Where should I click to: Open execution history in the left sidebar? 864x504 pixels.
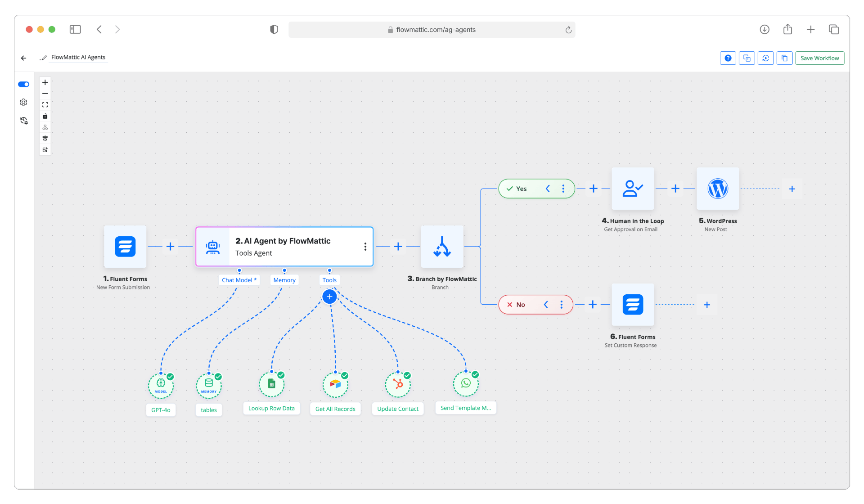pyautogui.click(x=23, y=121)
